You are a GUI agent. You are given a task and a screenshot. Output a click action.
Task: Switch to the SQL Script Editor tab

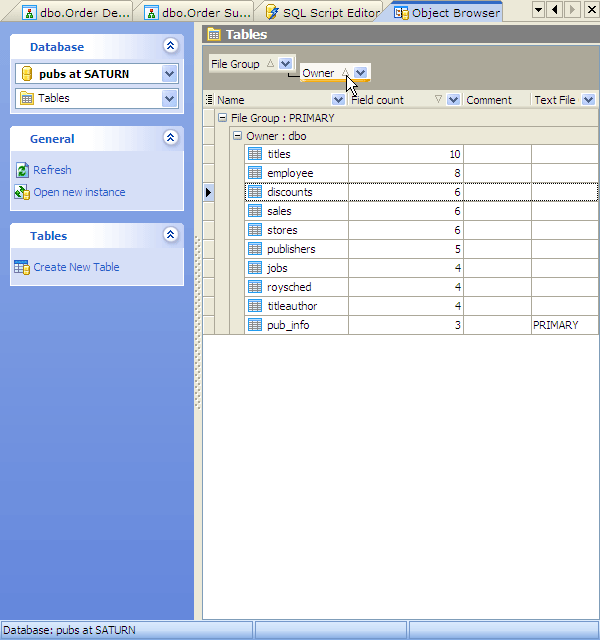[322, 13]
